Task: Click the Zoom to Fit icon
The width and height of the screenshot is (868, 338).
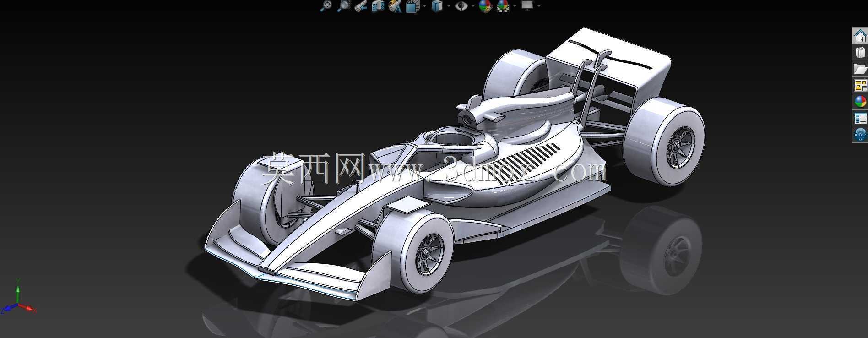Action: point(325,6)
